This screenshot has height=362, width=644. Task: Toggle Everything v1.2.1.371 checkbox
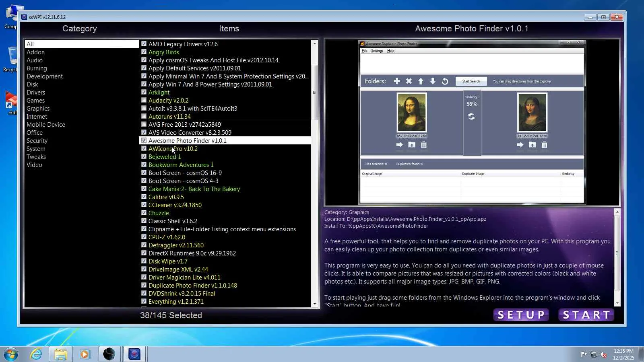[144, 301]
